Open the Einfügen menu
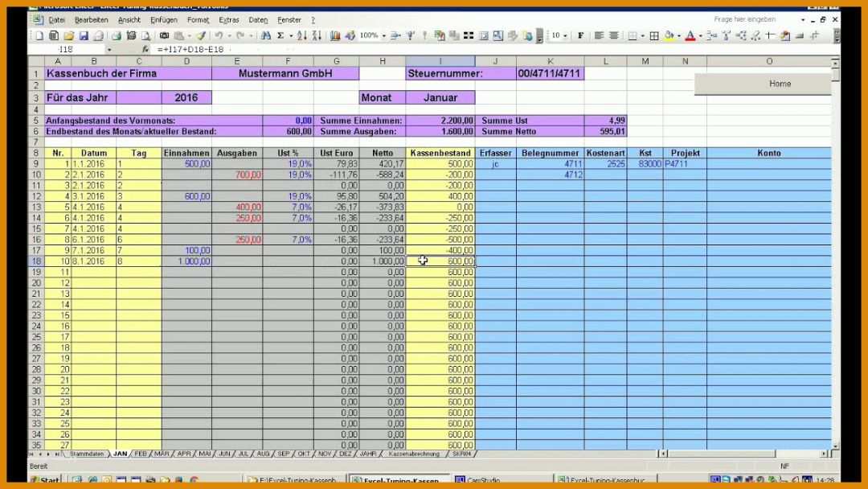 164,20
